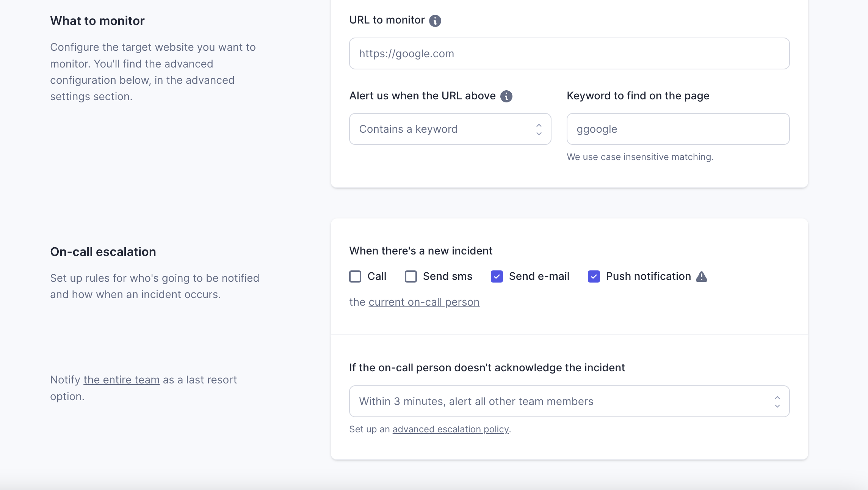Screen dimensions: 868x490
Task: Click the Push notification label text
Action: [648, 276]
